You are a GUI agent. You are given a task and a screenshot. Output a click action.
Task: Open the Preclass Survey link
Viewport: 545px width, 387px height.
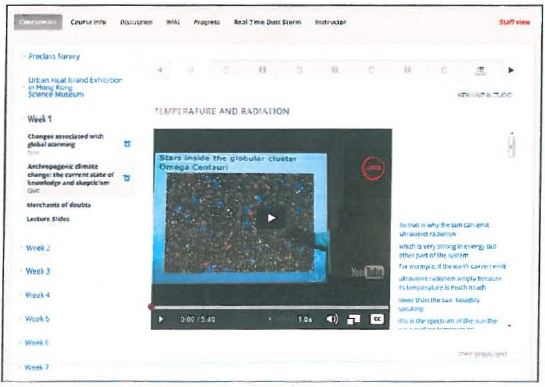point(54,57)
